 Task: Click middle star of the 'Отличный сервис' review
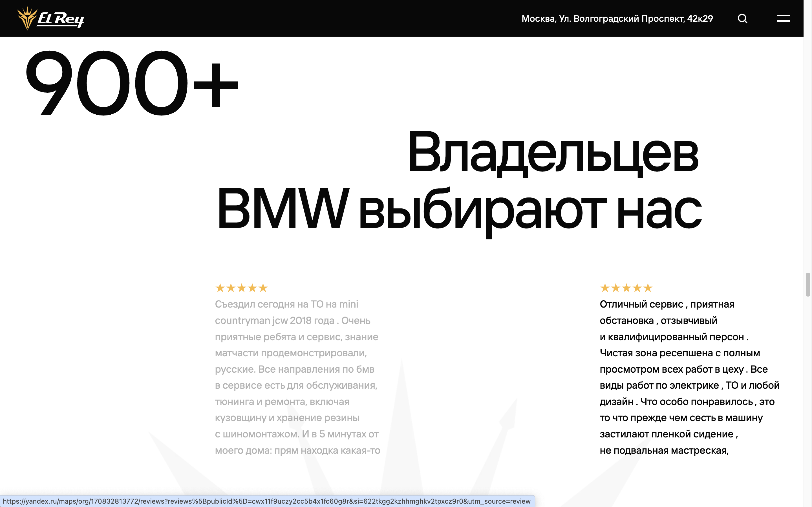pos(626,288)
